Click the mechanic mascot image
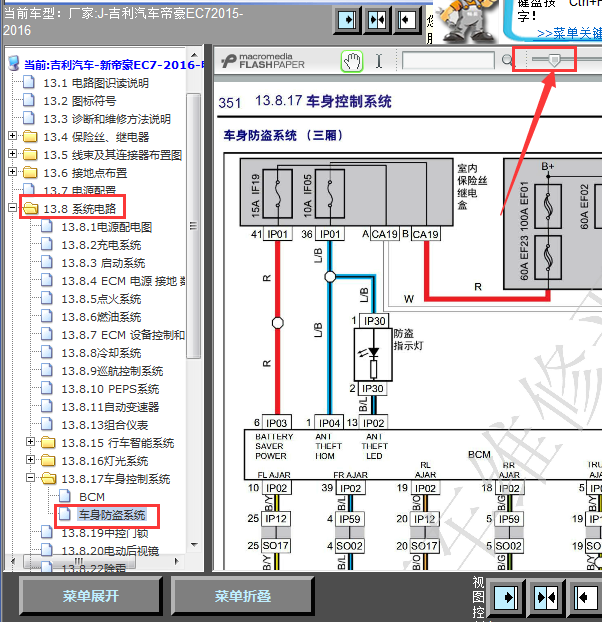This screenshot has height=622, width=602. [x=467, y=20]
